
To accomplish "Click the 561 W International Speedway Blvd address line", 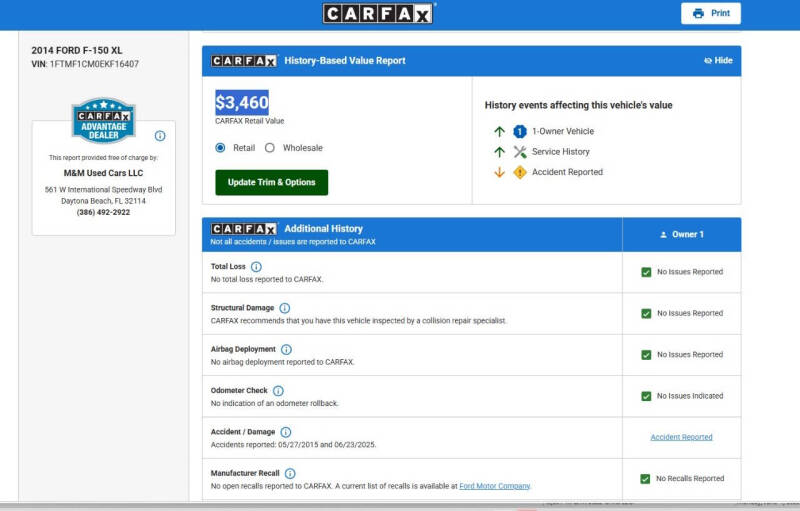I will (103, 190).
